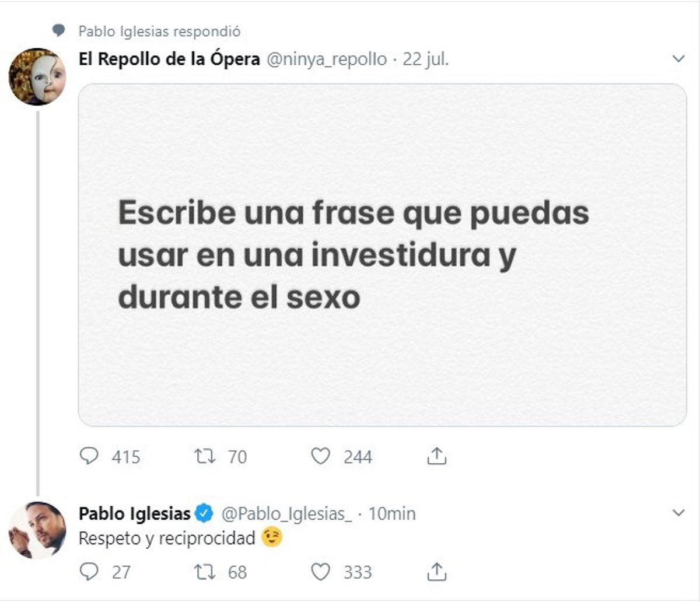700x602 pixels.
Task: Retweet Pablo Iglesias' reply
Action: tap(204, 572)
